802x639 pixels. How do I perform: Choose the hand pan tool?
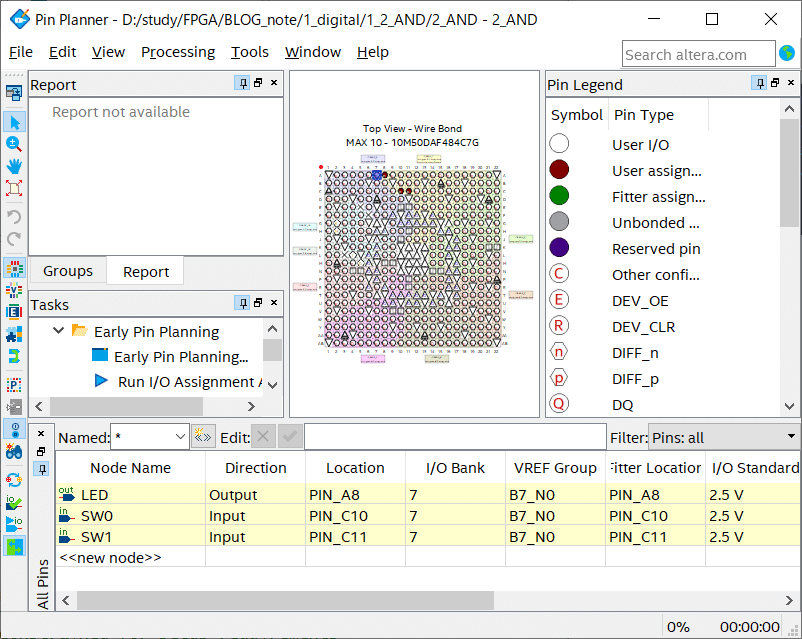pyautogui.click(x=14, y=166)
